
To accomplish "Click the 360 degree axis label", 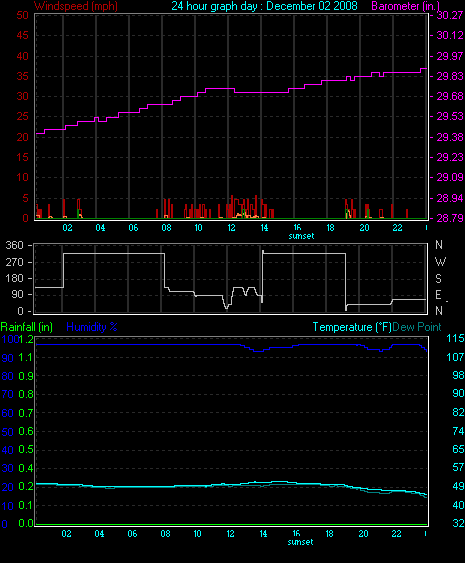I will click(x=15, y=246).
